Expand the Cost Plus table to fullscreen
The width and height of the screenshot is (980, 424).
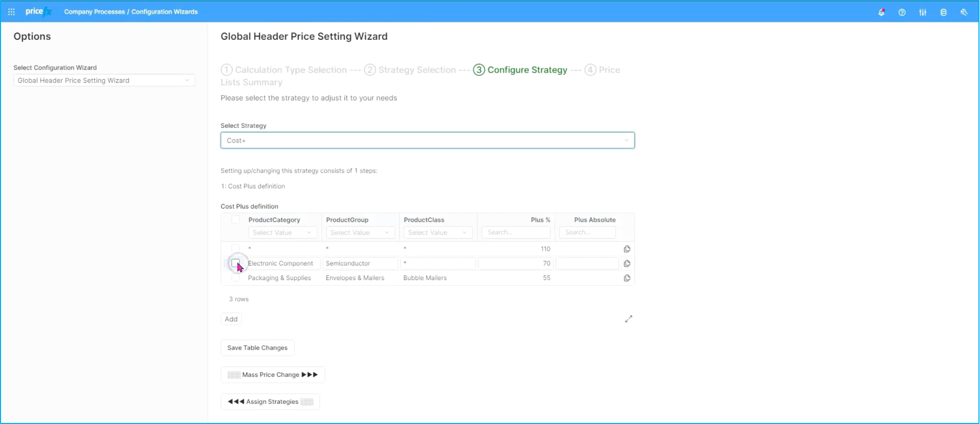[x=628, y=319]
